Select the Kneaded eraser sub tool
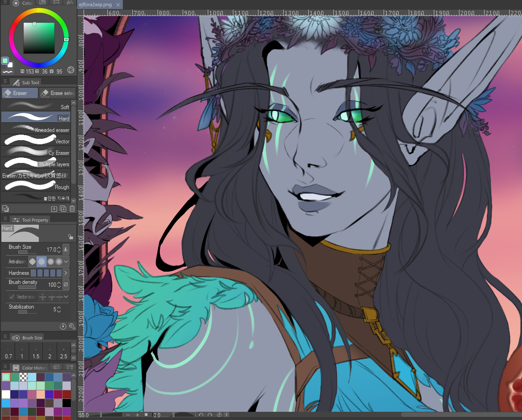This screenshot has height=420, width=522. point(36,129)
